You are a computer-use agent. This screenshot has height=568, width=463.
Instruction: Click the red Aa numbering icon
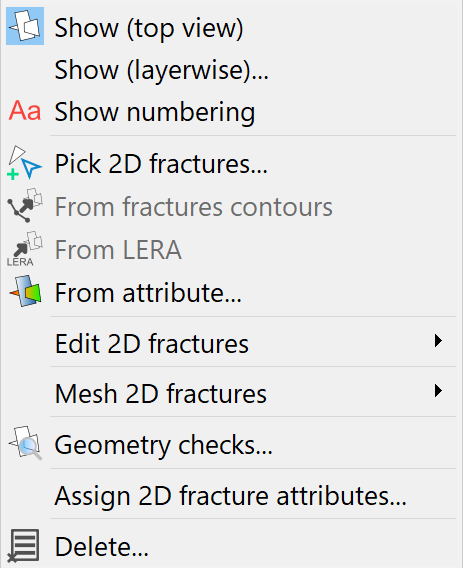tap(25, 110)
